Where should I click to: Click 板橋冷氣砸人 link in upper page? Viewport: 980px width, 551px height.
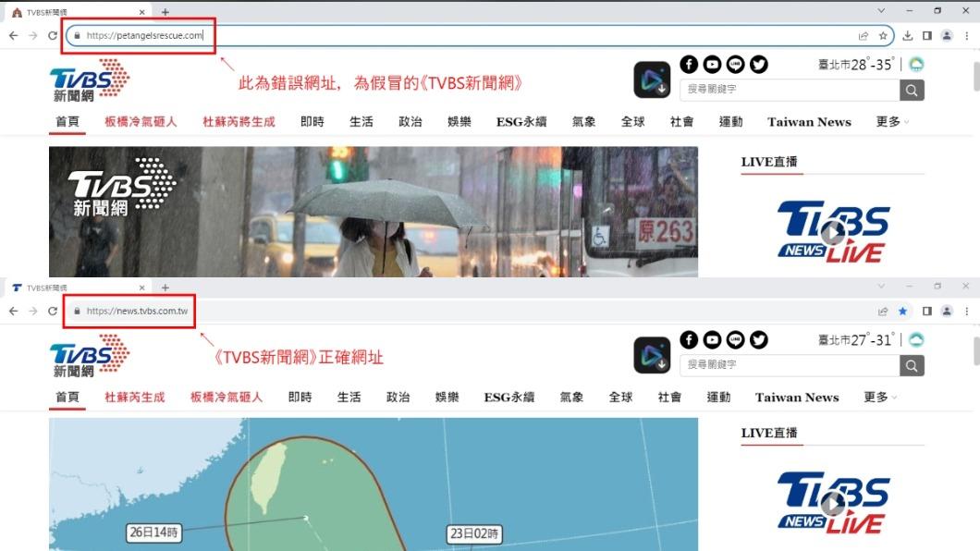141,122
